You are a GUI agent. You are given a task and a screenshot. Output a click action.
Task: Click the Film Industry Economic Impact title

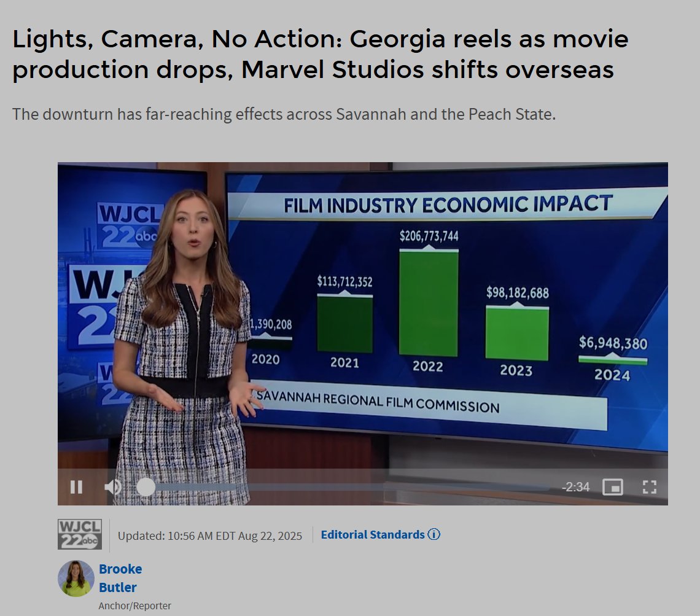(448, 205)
